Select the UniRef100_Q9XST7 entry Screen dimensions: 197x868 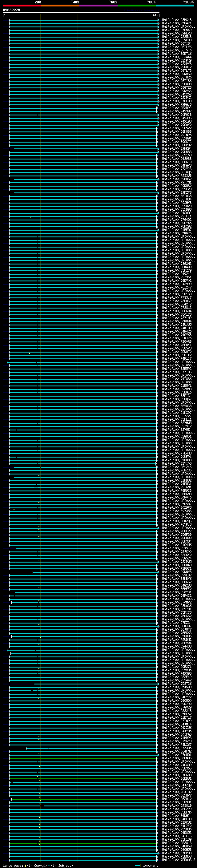(x=177, y=548)
